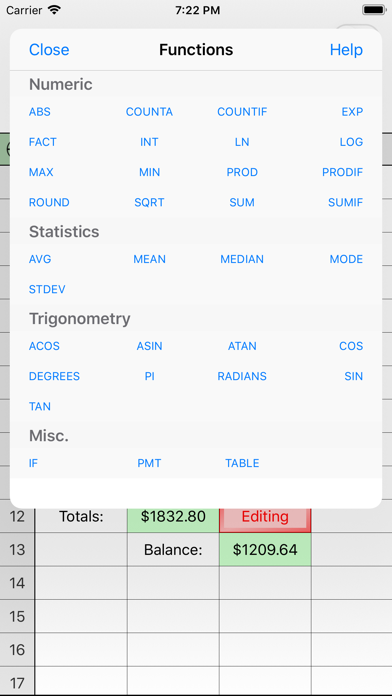Image resolution: width=392 pixels, height=696 pixels.
Task: Insert the SQRT function
Action: [149, 202]
